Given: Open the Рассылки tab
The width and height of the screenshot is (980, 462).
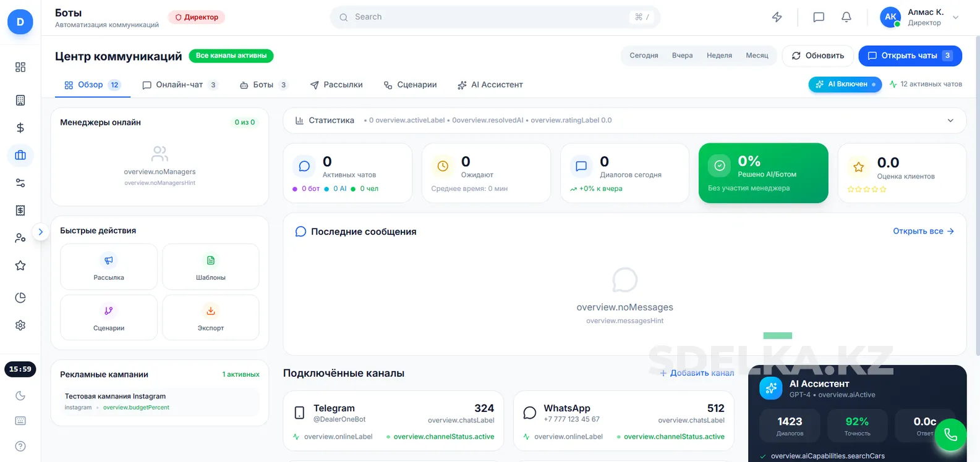Looking at the screenshot, I should pyautogui.click(x=336, y=85).
